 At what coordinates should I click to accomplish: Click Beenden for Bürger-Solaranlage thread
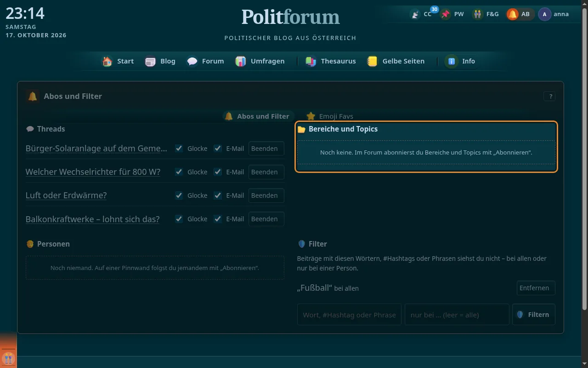tap(266, 149)
